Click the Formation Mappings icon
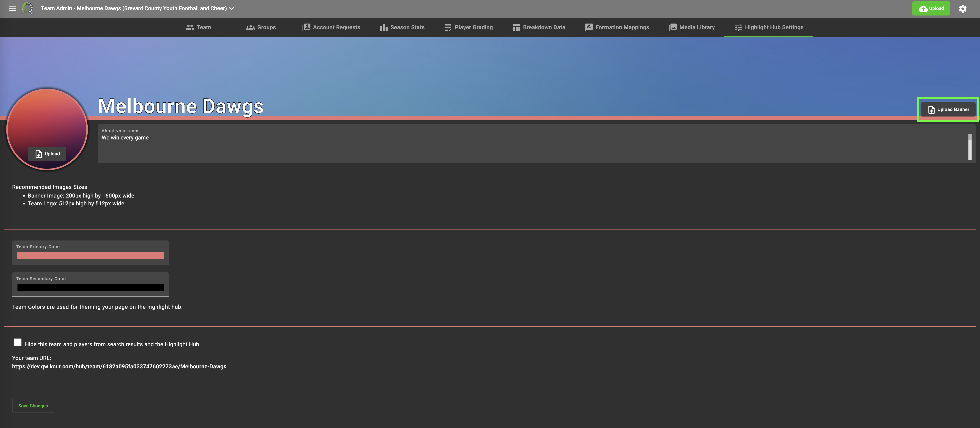This screenshot has height=428, width=980. click(589, 27)
